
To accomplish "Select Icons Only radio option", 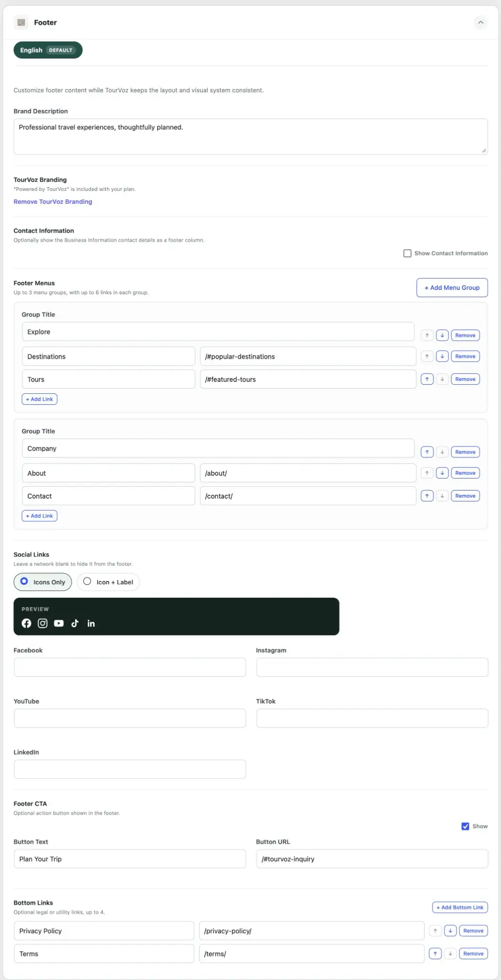I will pos(43,582).
